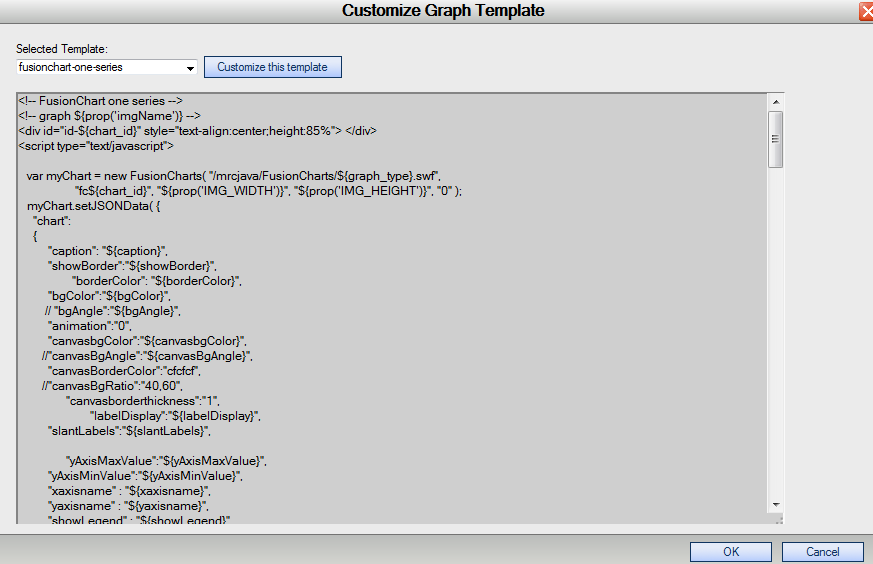Click the vertical scrollbar thumb
Image resolution: width=873 pixels, height=564 pixels.
tap(776, 139)
